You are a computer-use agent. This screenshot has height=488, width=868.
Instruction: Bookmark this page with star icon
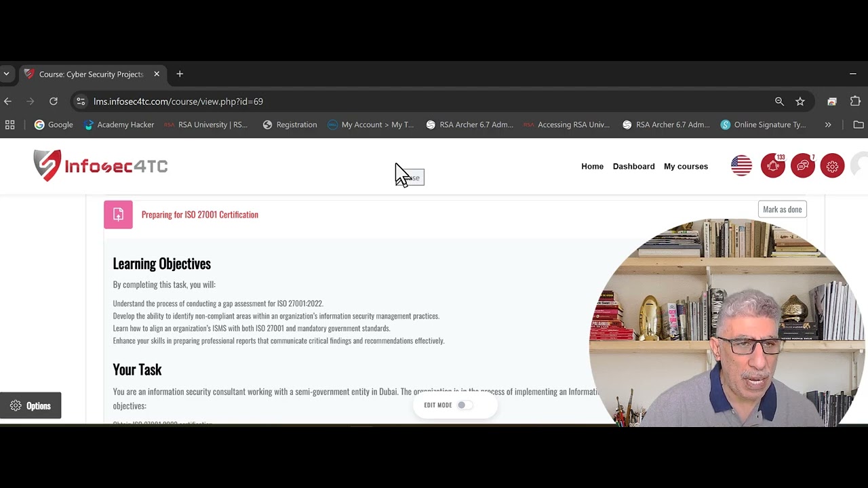click(800, 101)
